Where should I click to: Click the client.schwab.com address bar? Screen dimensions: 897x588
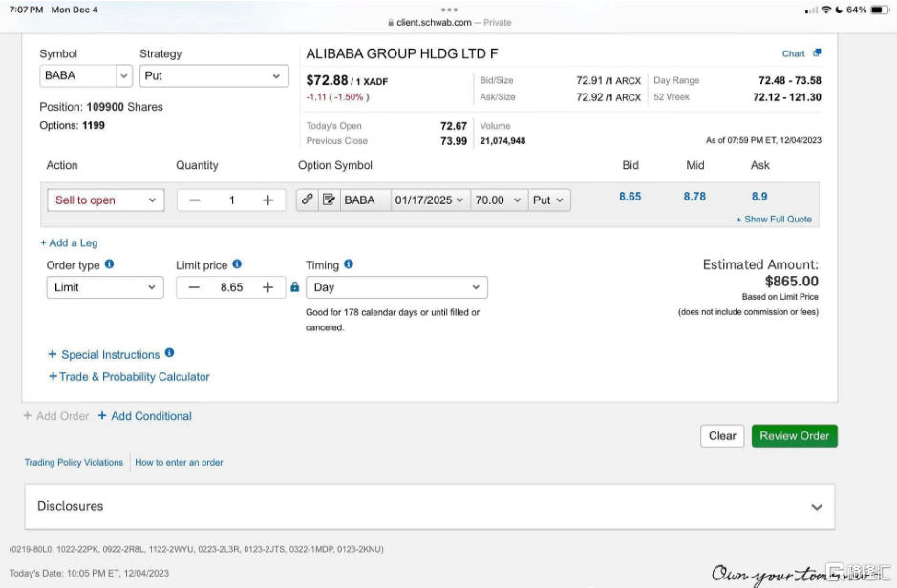449,22
